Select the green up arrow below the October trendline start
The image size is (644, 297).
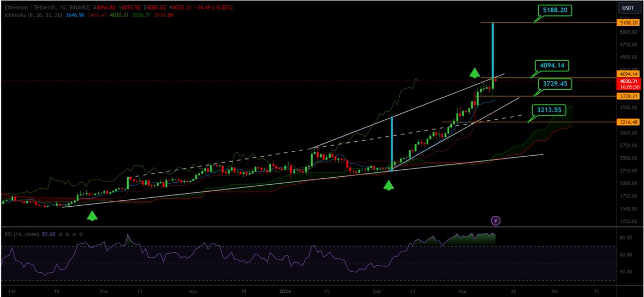point(92,216)
